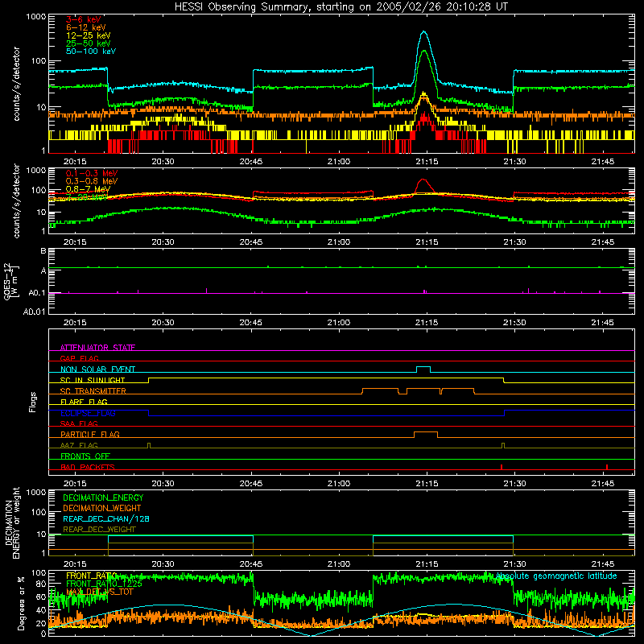Click the A0.01 tick label on GOES axis

[35, 312]
